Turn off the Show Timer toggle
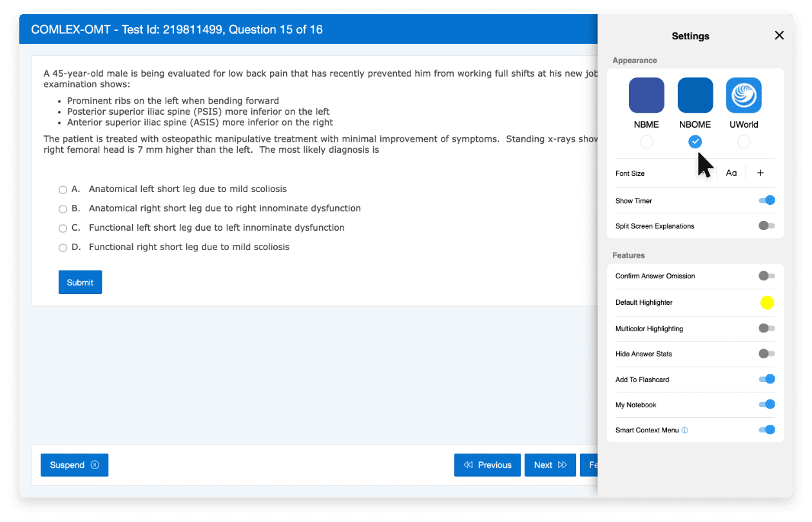This screenshot has width=812, height=522. pos(766,200)
